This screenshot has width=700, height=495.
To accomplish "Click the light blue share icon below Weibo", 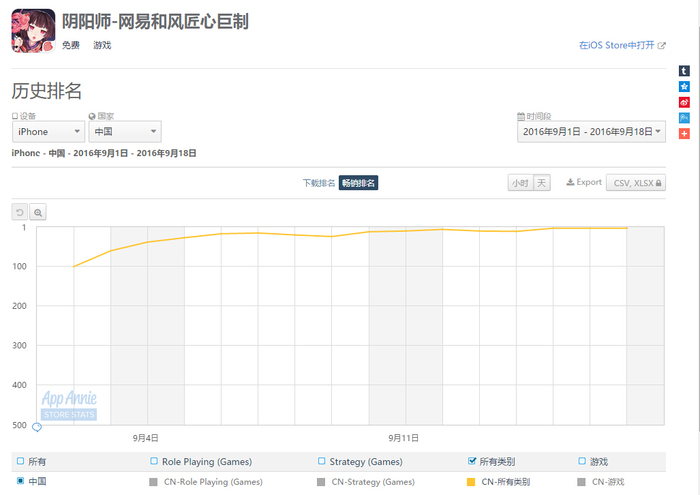I will tap(684, 118).
